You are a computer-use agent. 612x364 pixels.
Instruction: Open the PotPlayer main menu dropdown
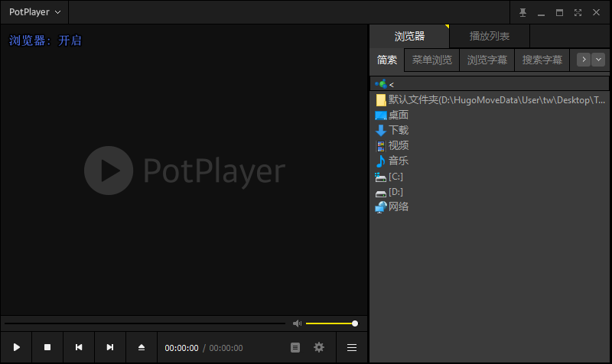(x=34, y=12)
